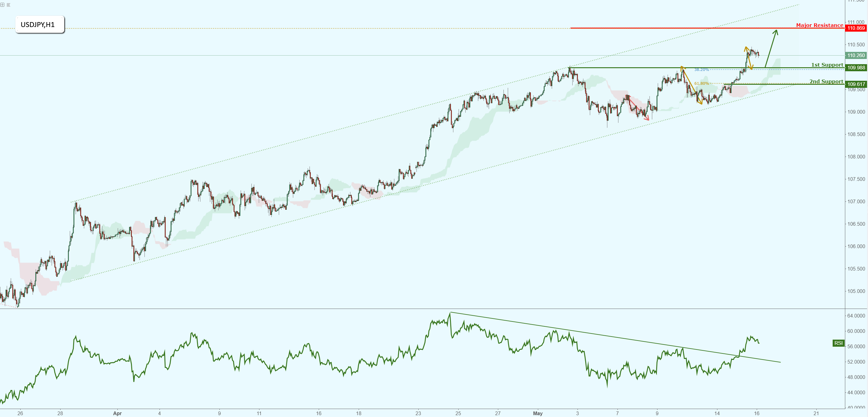
Task: Click the 21 date label on the time axis
Action: point(816,413)
